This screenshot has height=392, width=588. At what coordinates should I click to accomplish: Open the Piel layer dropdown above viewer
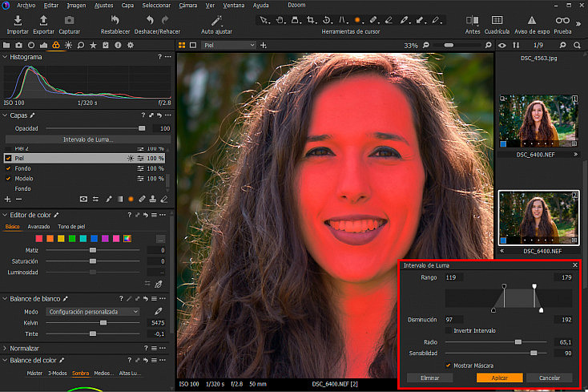point(229,45)
